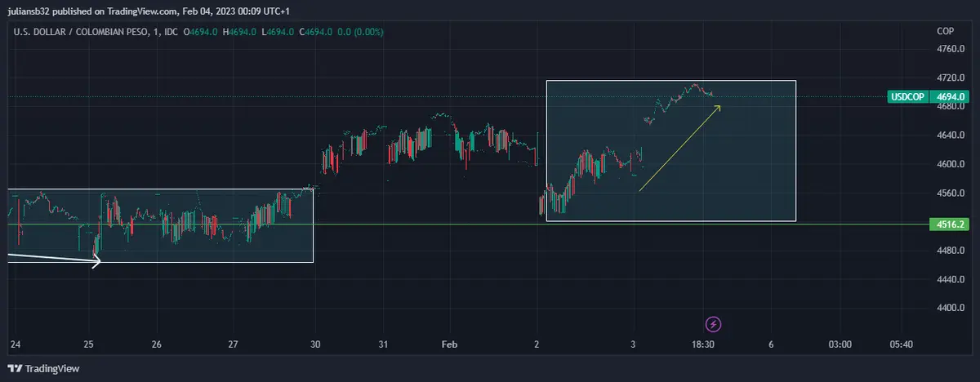The image size is (980, 382).
Task: Click the 4400.0 price axis level
Action: [951, 309]
